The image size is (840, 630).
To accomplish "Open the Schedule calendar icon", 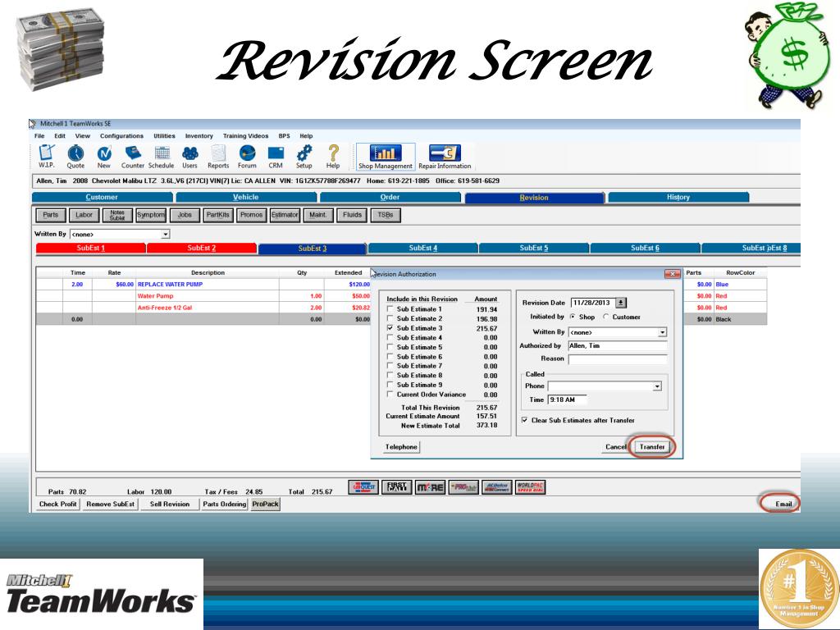I will (162, 156).
